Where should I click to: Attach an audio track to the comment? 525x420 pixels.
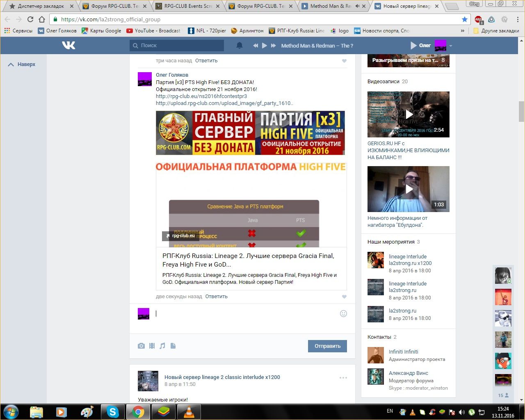162,346
